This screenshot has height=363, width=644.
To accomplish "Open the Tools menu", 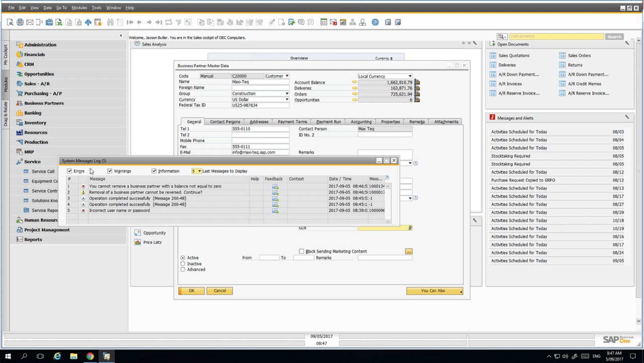I will [97, 8].
